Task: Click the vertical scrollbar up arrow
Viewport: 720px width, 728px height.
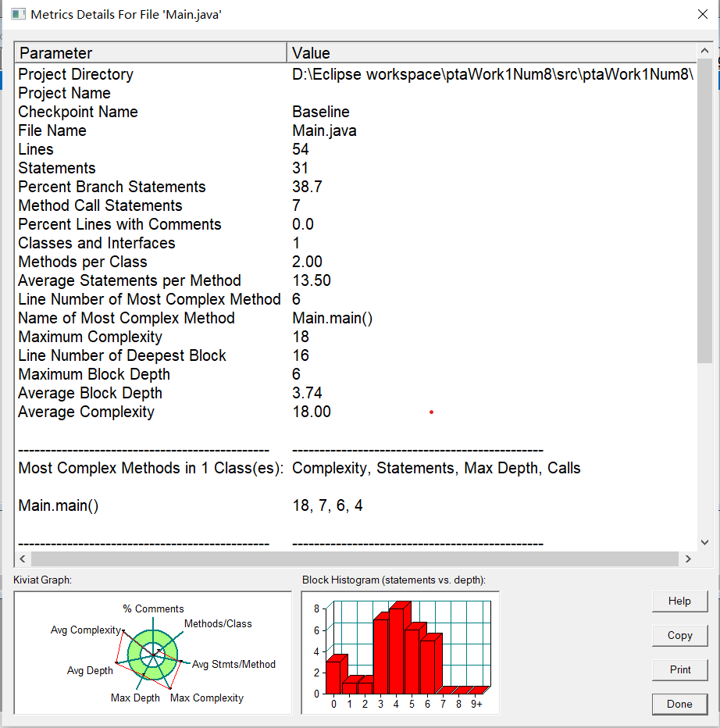Action: point(704,51)
